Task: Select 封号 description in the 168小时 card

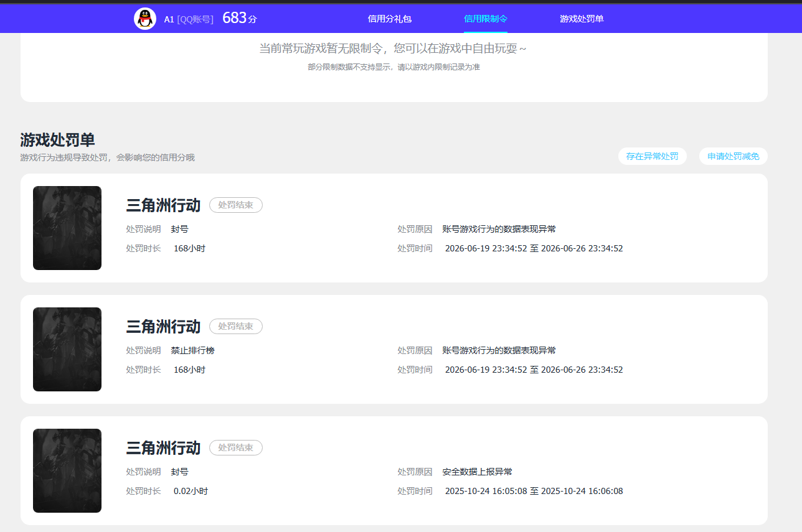Action: click(180, 230)
